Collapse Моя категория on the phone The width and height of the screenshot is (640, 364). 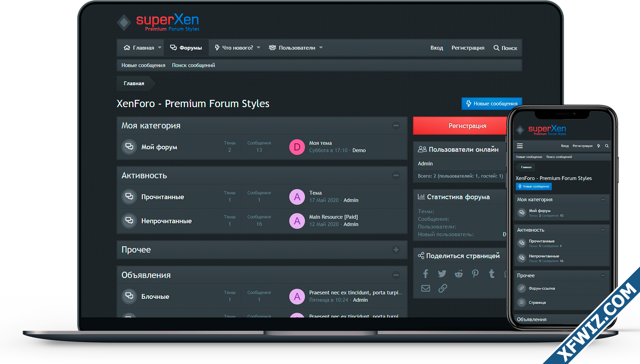[603, 200]
